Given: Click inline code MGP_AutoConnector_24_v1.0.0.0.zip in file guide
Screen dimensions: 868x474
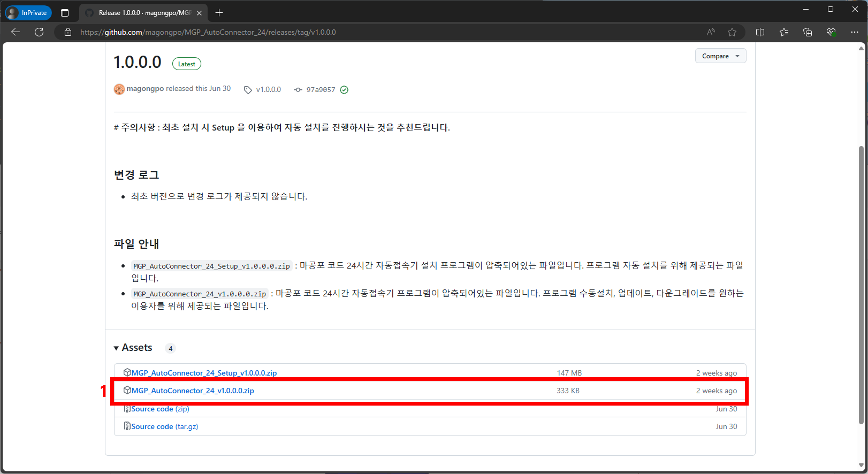Looking at the screenshot, I should 199,294.
